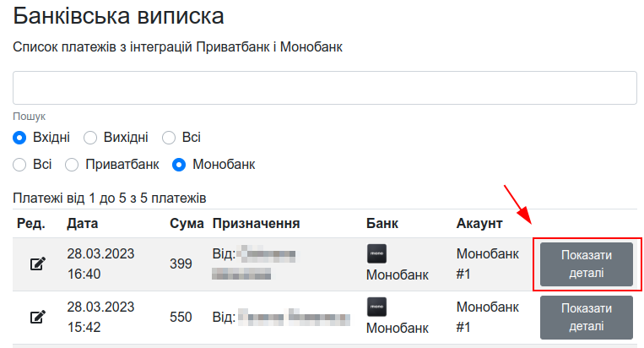Select the Всі radio beside Вихідні
Screen dimensions: 644x348
click(169, 138)
